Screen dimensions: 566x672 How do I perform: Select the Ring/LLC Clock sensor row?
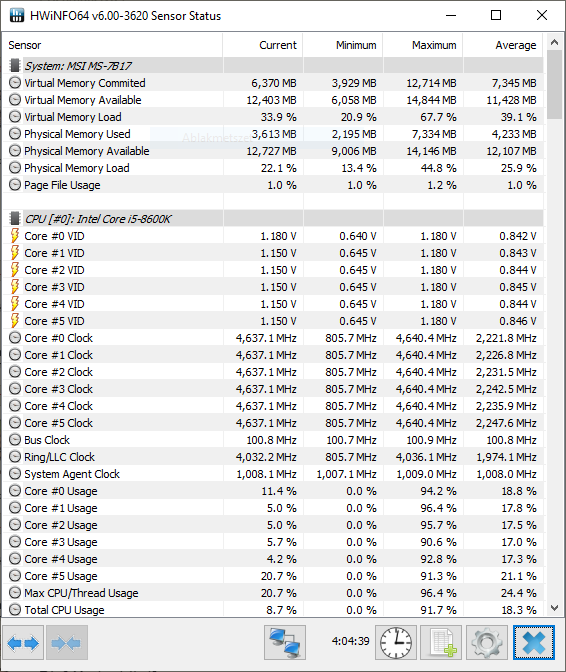click(x=273, y=457)
